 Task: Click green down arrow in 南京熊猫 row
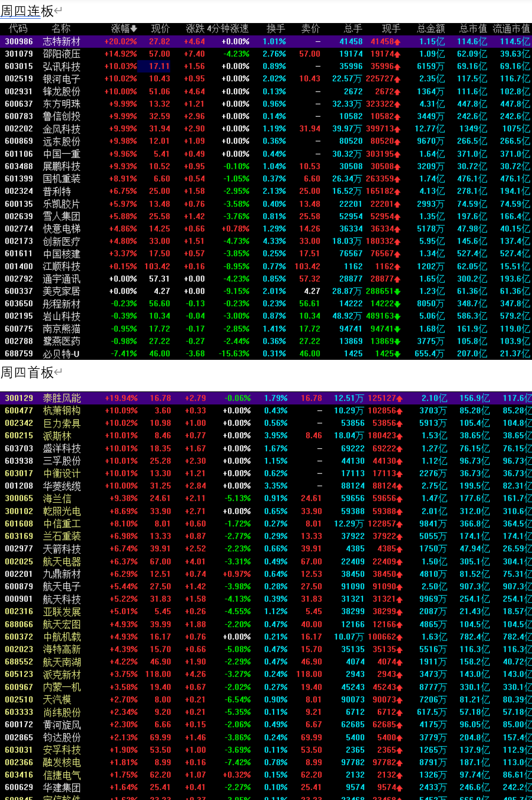398,329
